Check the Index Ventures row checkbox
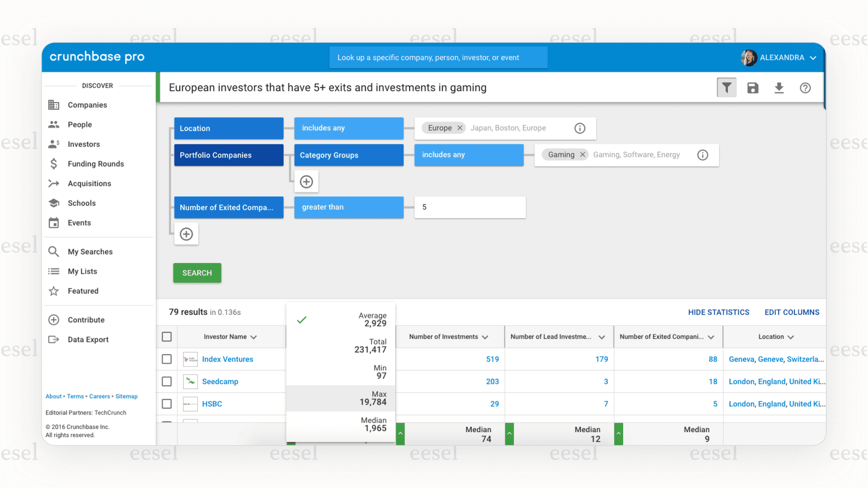This screenshot has width=868, height=488. click(167, 359)
